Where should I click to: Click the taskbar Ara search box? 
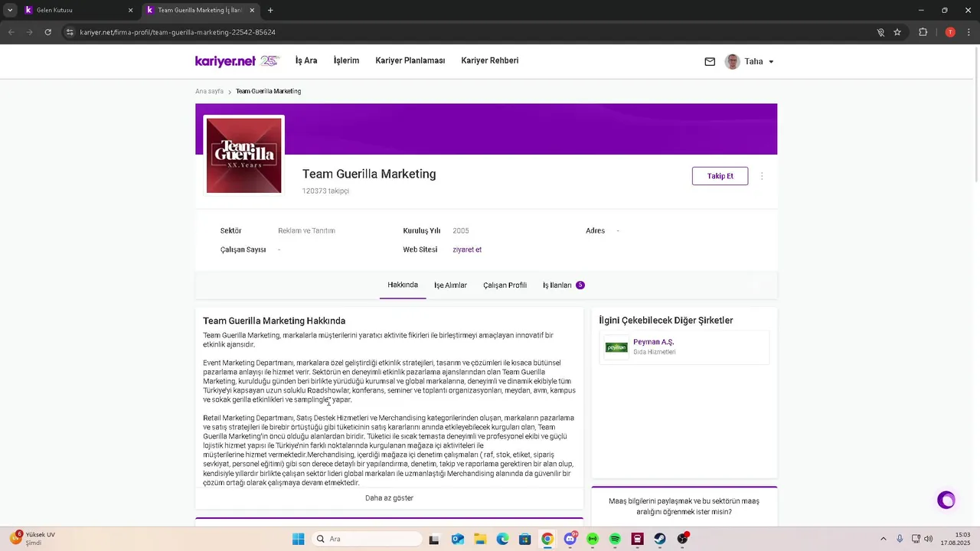[367, 539]
